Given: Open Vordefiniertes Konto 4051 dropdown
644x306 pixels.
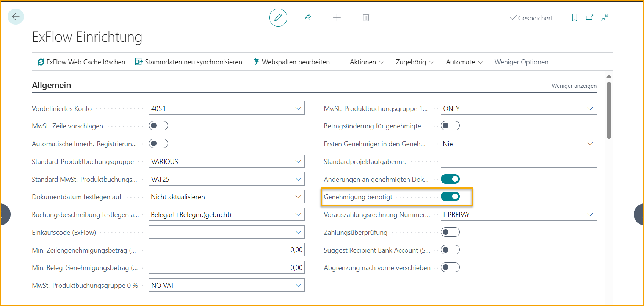Looking at the screenshot, I should point(298,108).
